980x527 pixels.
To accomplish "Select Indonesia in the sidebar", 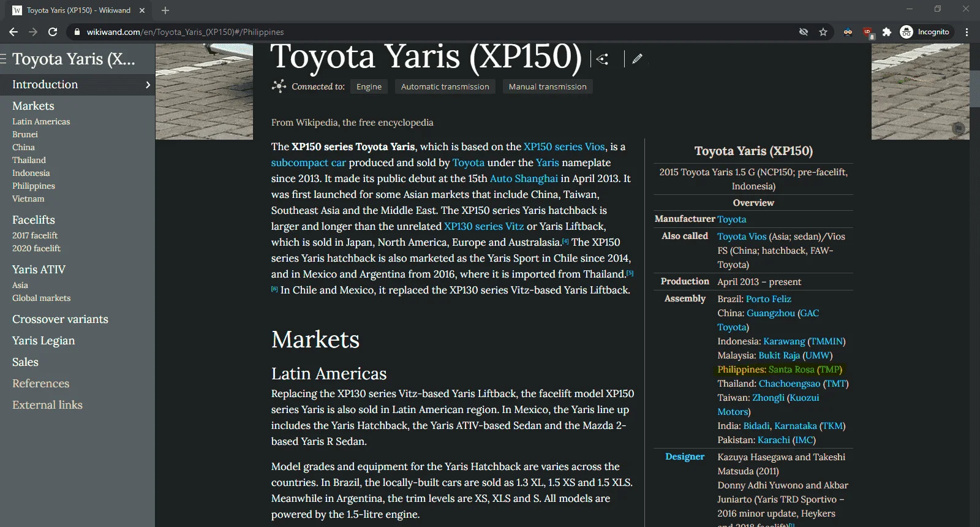I will 31,173.
